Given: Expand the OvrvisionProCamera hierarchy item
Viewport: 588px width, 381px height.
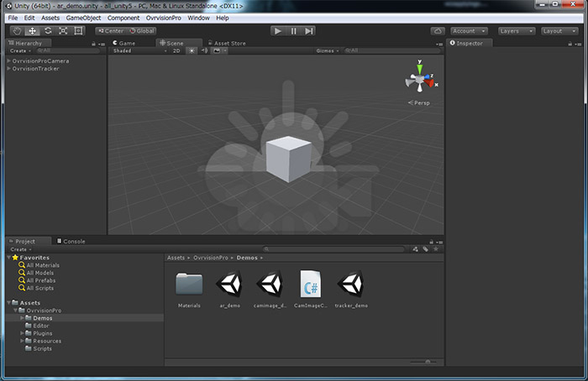Looking at the screenshot, I should (8, 60).
